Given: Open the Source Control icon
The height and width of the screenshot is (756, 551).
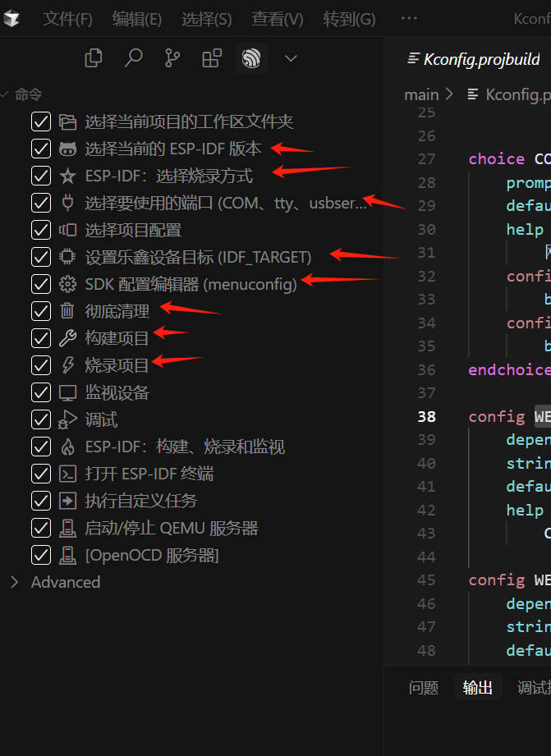Looking at the screenshot, I should (172, 58).
